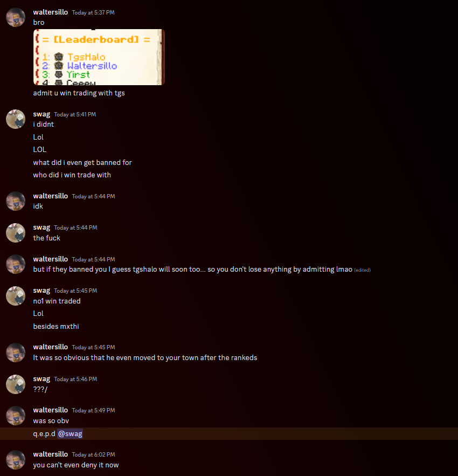The height and width of the screenshot is (476, 458).
Task: Click swag's avatar at 5:41 PM message
Action: coord(16,119)
